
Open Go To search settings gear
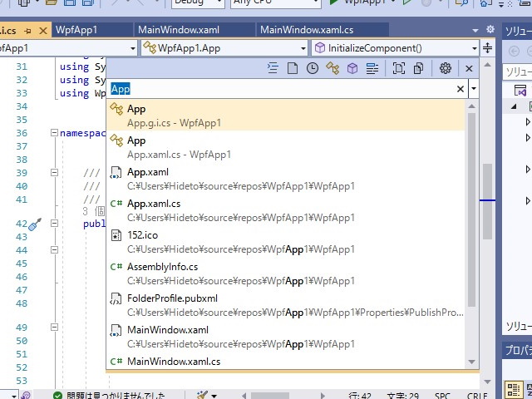(446, 68)
